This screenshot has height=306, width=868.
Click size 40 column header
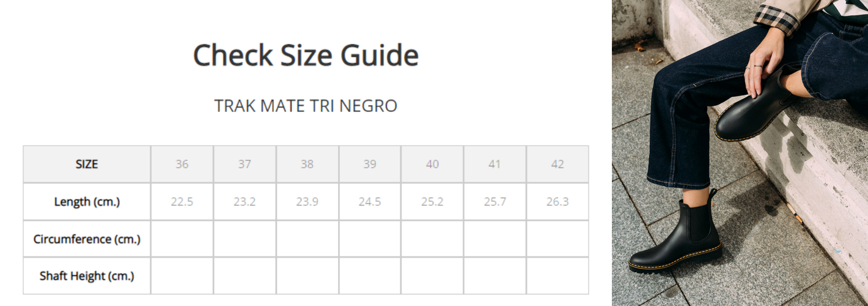click(x=432, y=164)
